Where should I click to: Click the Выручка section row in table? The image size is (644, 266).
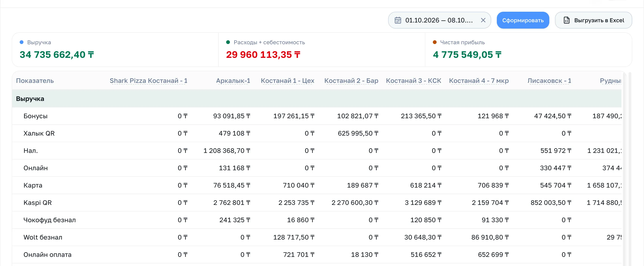(x=317, y=99)
